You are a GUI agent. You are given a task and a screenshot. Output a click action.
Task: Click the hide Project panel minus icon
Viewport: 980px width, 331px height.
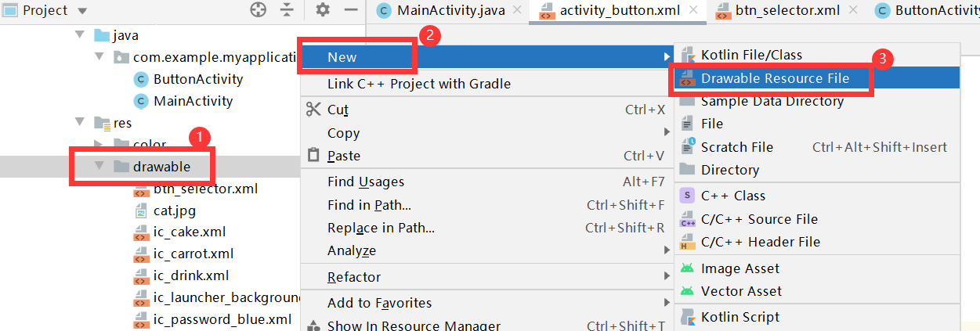click(351, 10)
